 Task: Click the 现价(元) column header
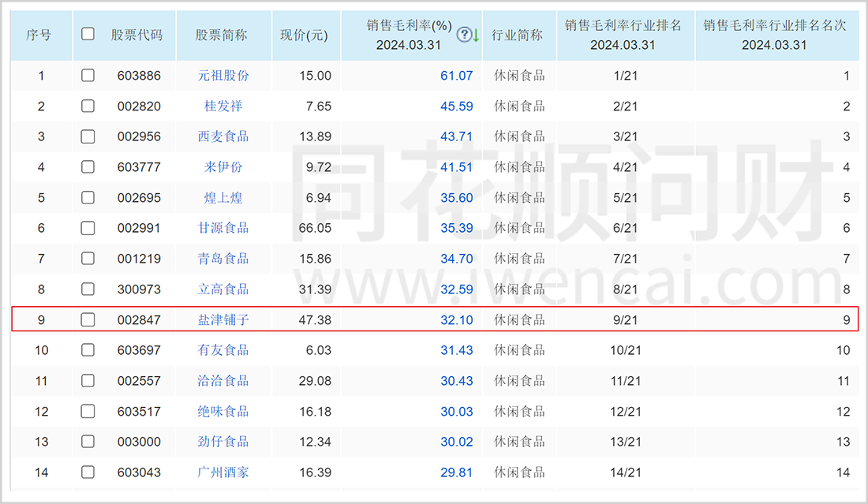point(304,35)
